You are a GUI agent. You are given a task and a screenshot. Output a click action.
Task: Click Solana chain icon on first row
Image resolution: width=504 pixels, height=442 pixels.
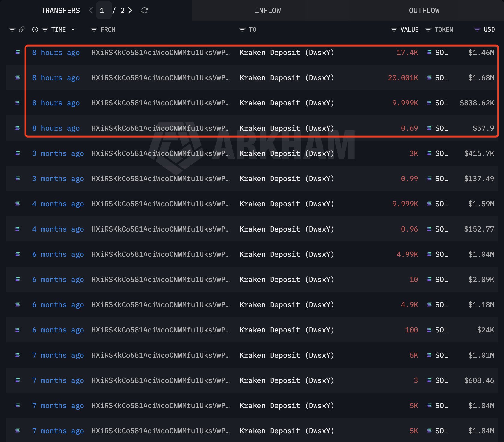(17, 53)
